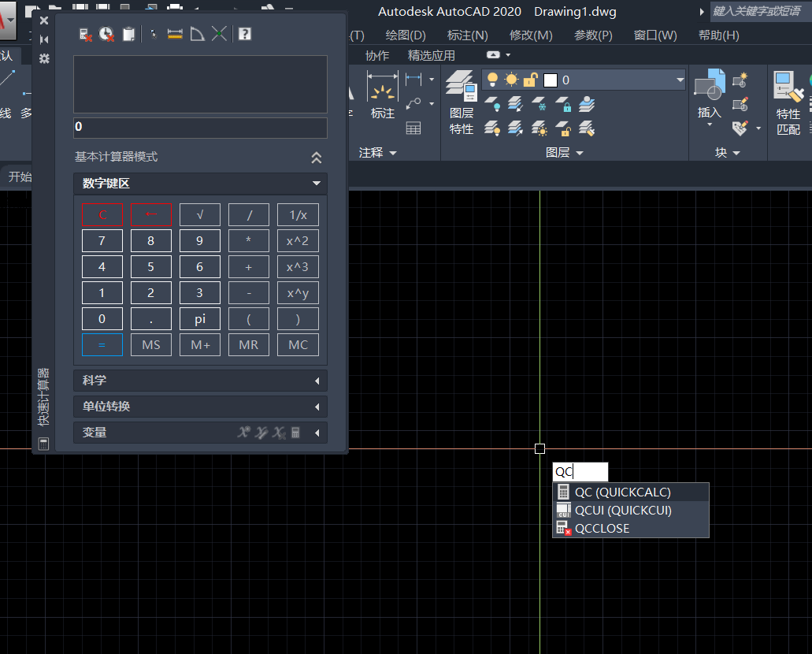The height and width of the screenshot is (654, 812).
Task: Click the Clear calculator icon
Action: coord(87,34)
